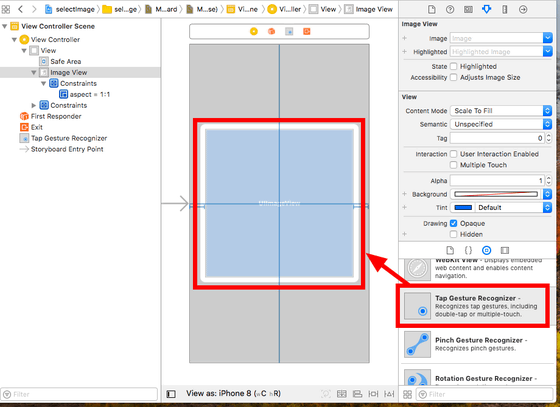Click View as: iPhone 8 device bar

tap(233, 393)
